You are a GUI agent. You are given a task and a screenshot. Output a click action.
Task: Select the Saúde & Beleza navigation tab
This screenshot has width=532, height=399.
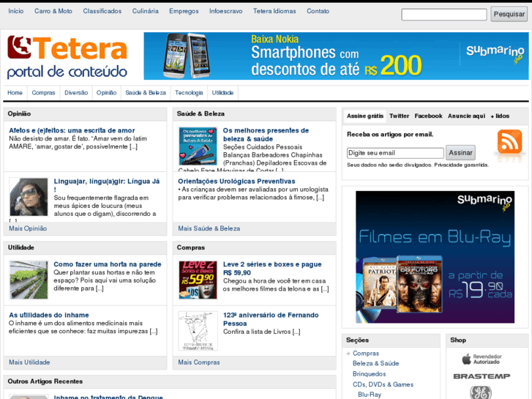pyautogui.click(x=146, y=93)
